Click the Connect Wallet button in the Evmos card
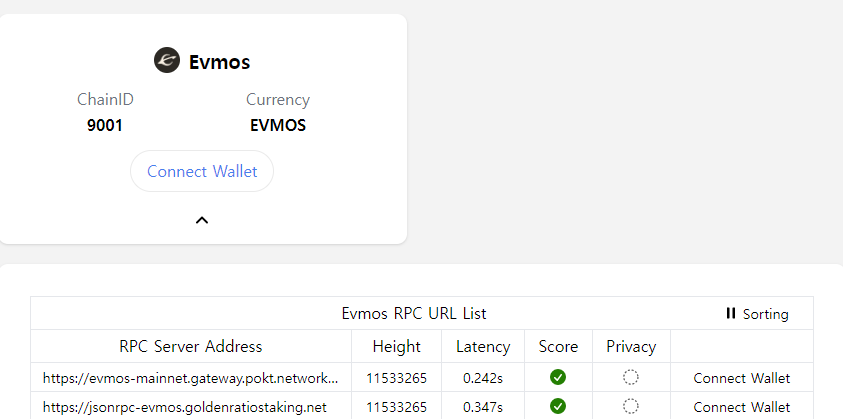Screen dimensions: 843x419 click(x=202, y=171)
